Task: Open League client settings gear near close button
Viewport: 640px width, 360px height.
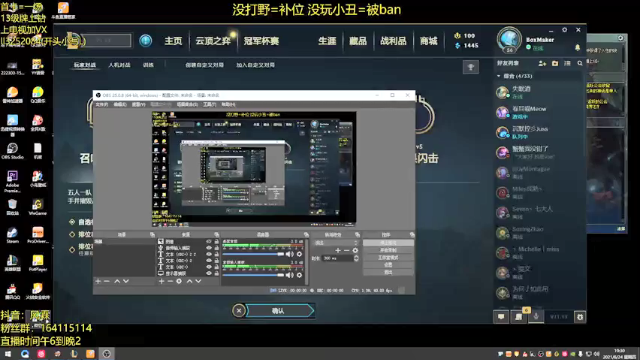Action: 564,30
